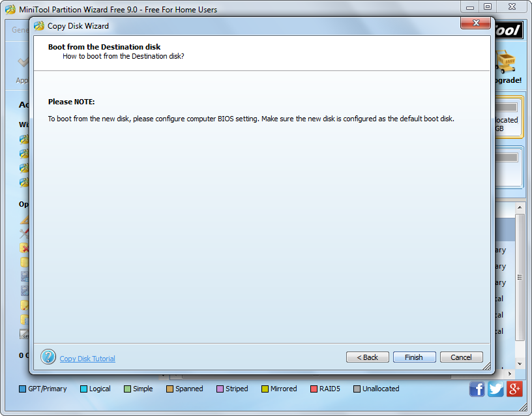Click the Logical cyan legend swatch
Viewport: 532px width, 416px height.
83,389
